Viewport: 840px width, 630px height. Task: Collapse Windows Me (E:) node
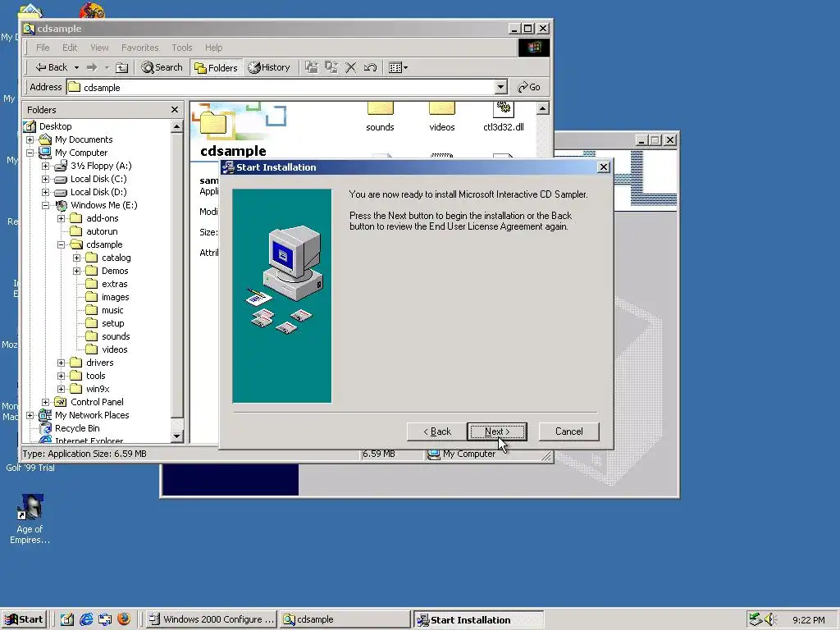click(46, 205)
